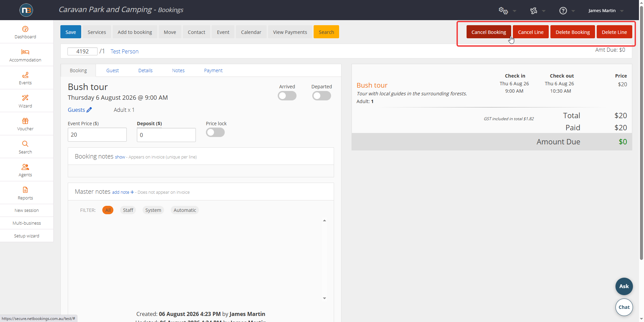Select the All notes filter
Screen dimensions: 644x322
108,210
